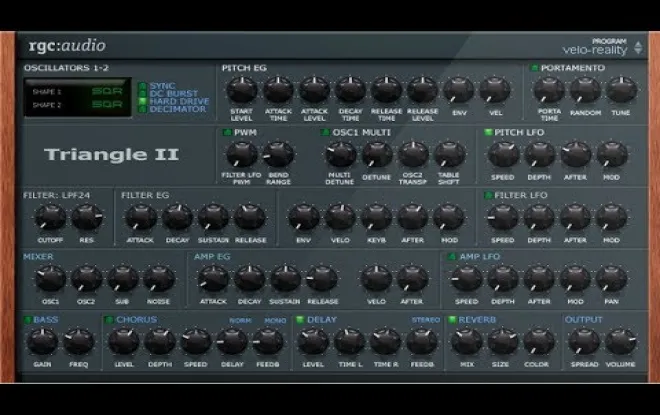Image resolution: width=660 pixels, height=415 pixels.
Task: Disable the REVERB effect LED
Action: 452,320
